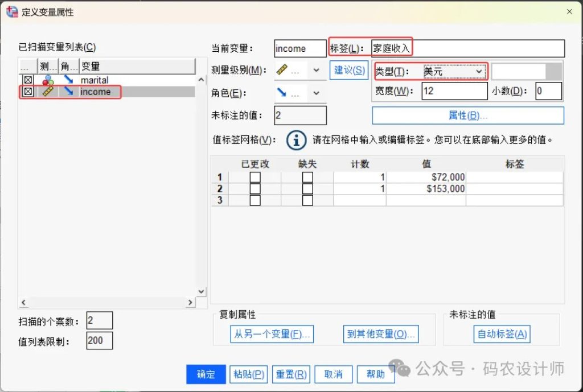Click the 标签 input field with 家庭收入
This screenshot has height=392, width=583.
tap(467, 48)
